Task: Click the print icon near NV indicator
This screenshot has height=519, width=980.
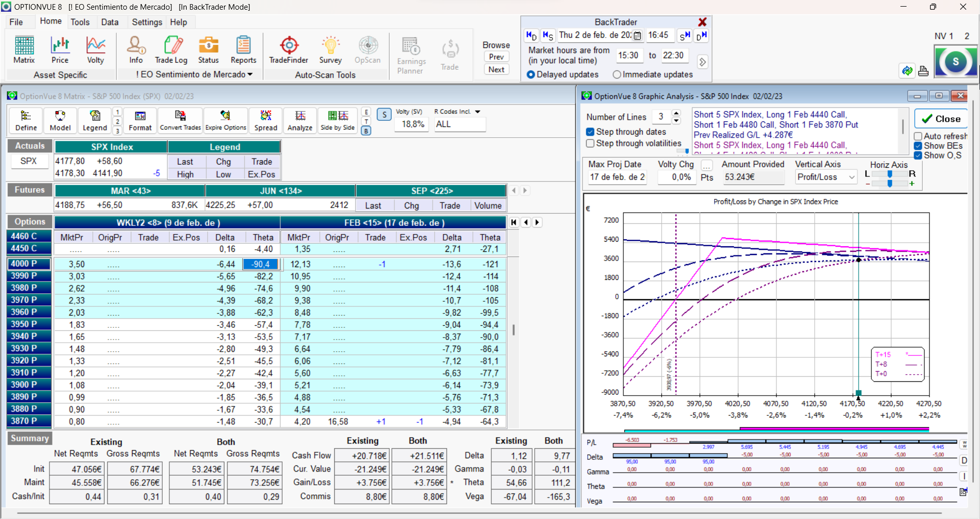Action: click(x=923, y=71)
